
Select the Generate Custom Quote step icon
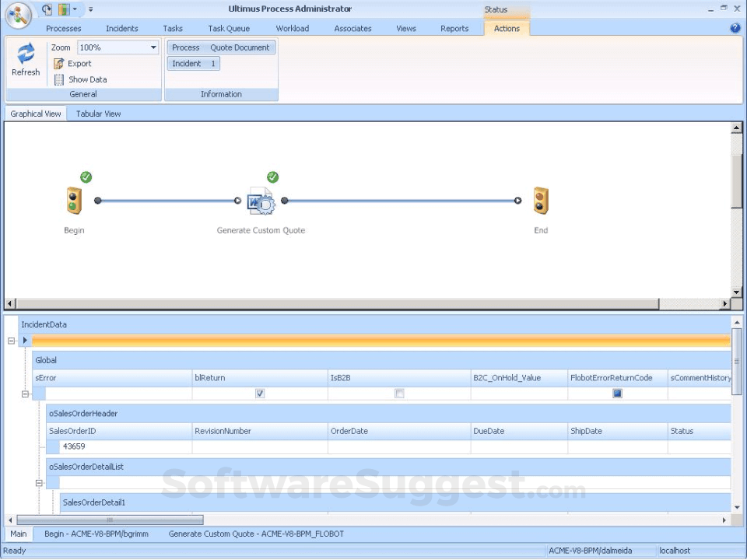pyautogui.click(x=261, y=201)
